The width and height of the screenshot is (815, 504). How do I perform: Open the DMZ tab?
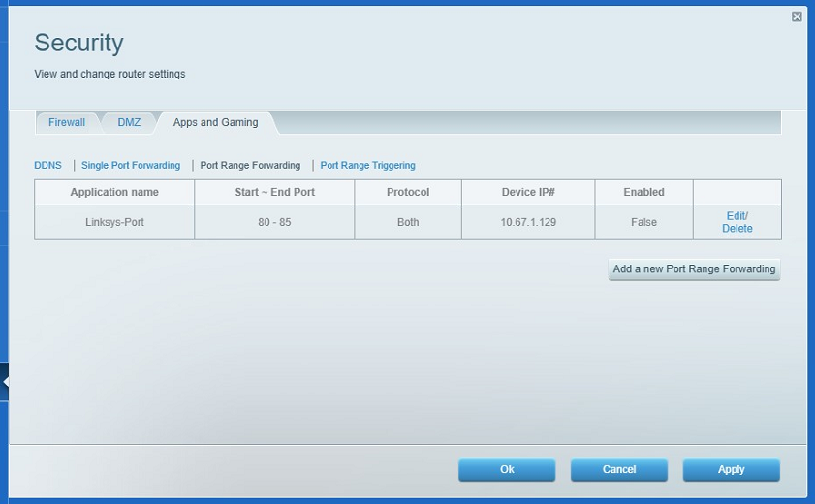(129, 123)
